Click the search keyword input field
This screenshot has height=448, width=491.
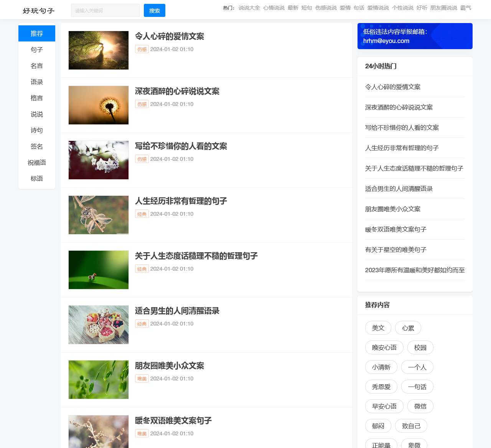tap(105, 10)
